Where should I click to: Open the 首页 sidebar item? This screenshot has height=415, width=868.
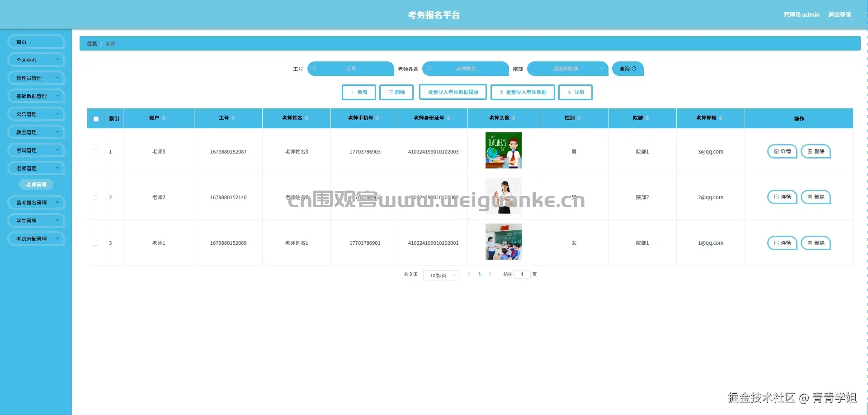coord(36,42)
